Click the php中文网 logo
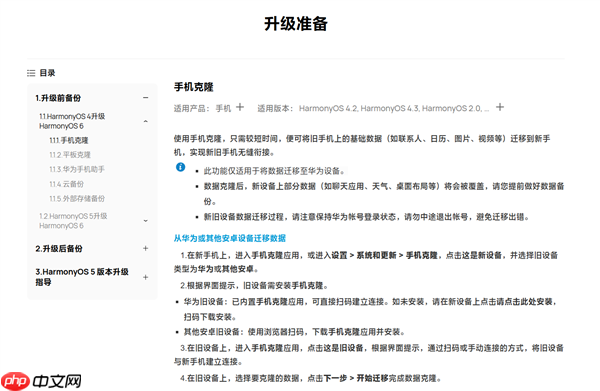The height and width of the screenshot is (391, 600). (x=41, y=381)
